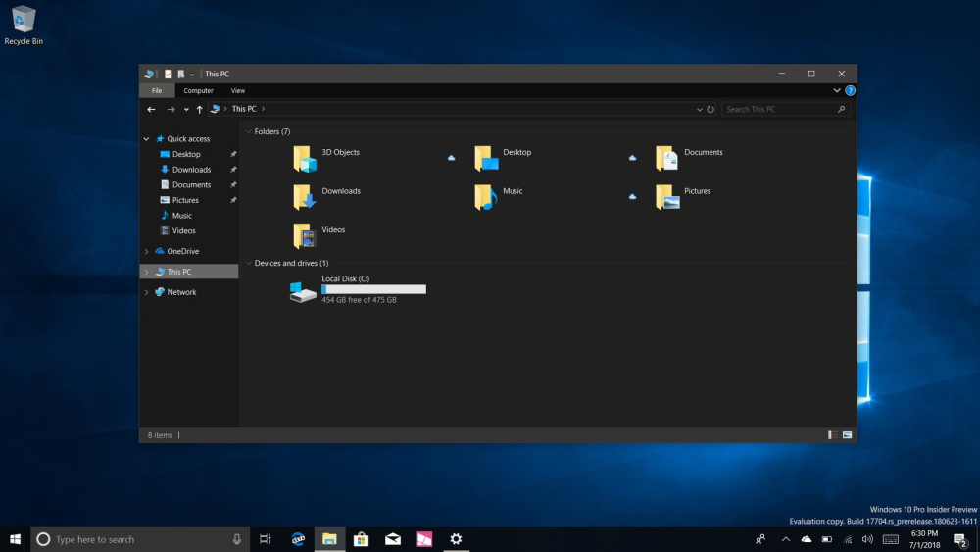This screenshot has height=552, width=980.
Task: Open the address bar history dropdown
Action: 699,110
